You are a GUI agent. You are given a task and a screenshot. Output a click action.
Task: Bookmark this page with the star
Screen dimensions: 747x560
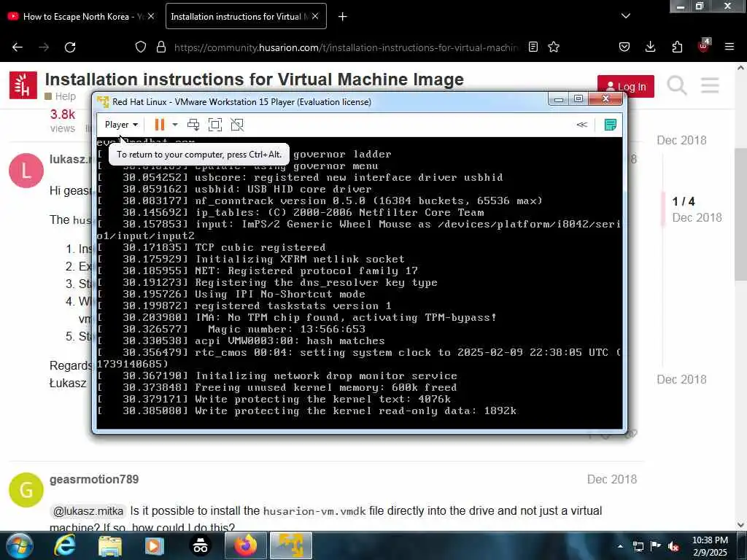554,47
